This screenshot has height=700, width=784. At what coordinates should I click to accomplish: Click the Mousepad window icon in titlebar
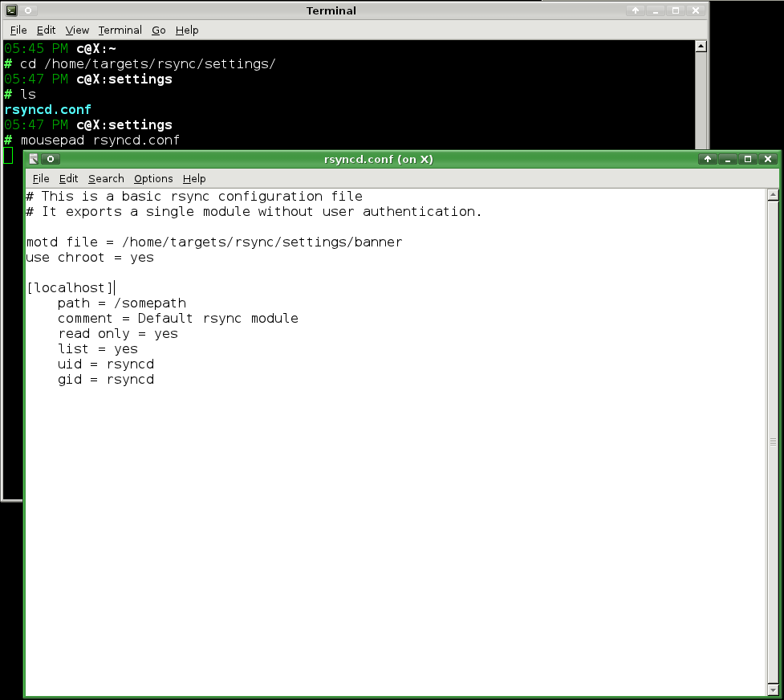pos(34,159)
